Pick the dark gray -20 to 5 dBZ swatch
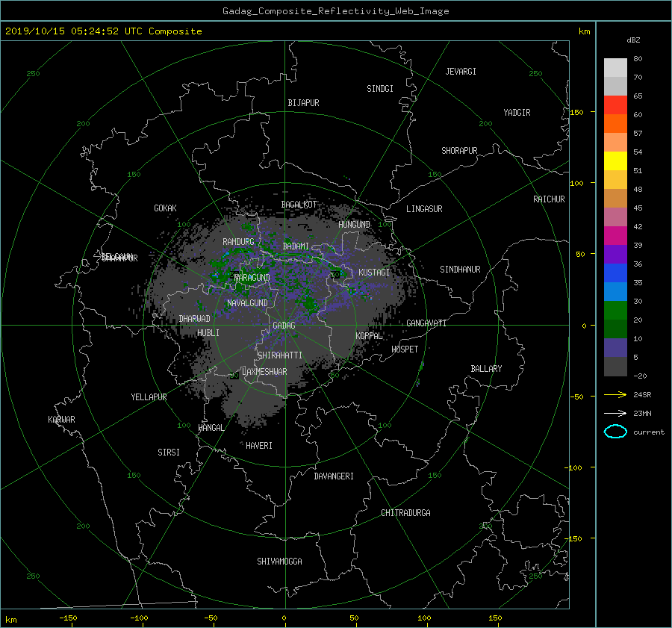The height and width of the screenshot is (628, 672). click(615, 366)
